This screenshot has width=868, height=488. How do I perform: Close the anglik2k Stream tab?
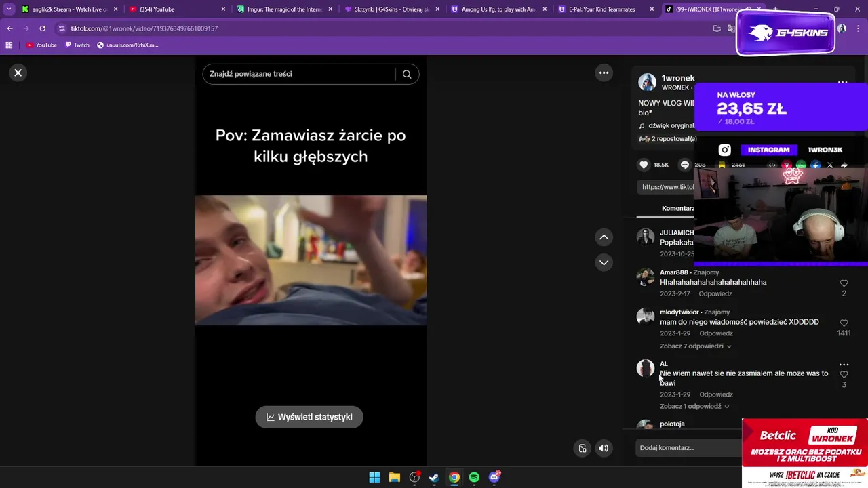point(116,9)
